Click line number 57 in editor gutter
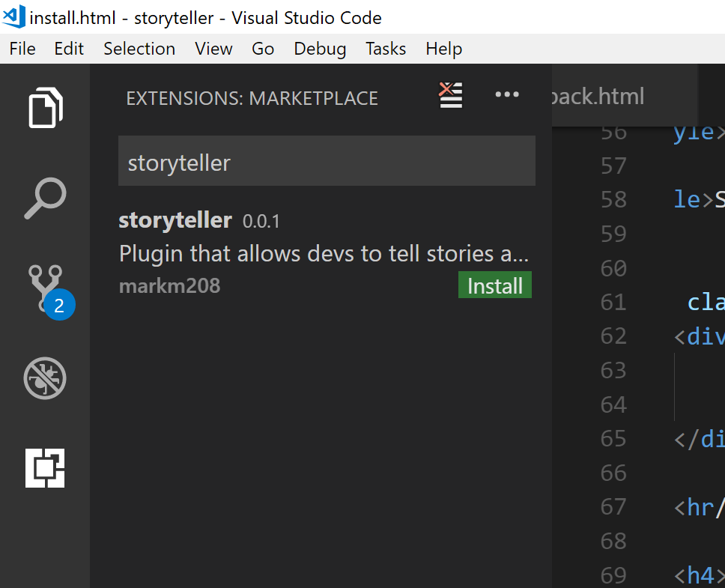Viewport: 725px width, 588px height. (x=613, y=166)
